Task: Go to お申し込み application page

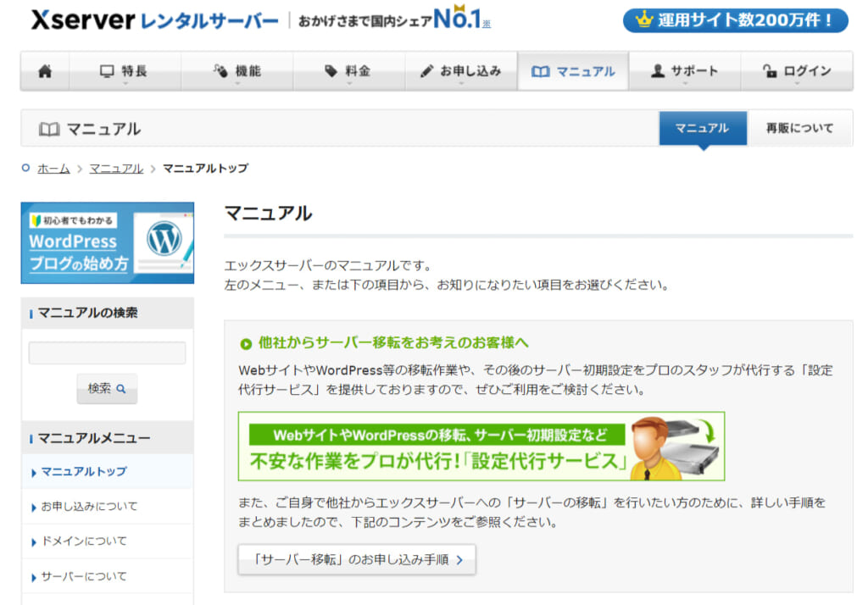Action: point(461,71)
